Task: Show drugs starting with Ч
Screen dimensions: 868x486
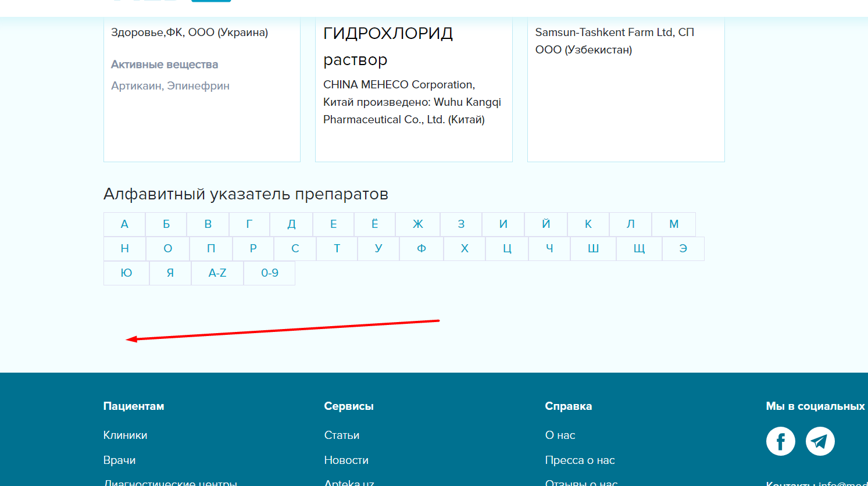Action: click(x=549, y=249)
